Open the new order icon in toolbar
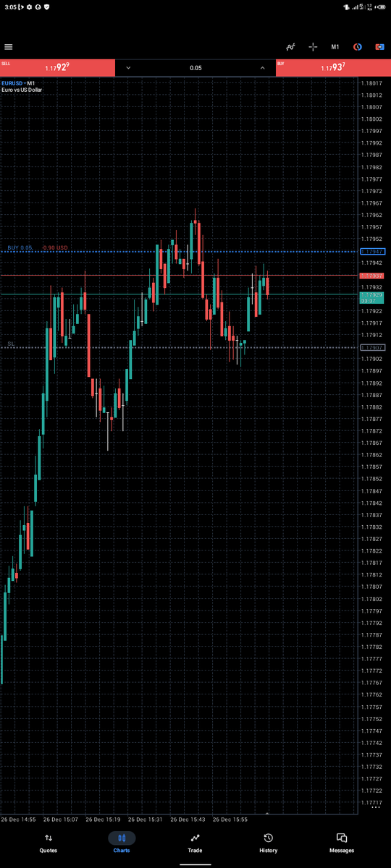This screenshot has height=868, width=391. click(379, 47)
